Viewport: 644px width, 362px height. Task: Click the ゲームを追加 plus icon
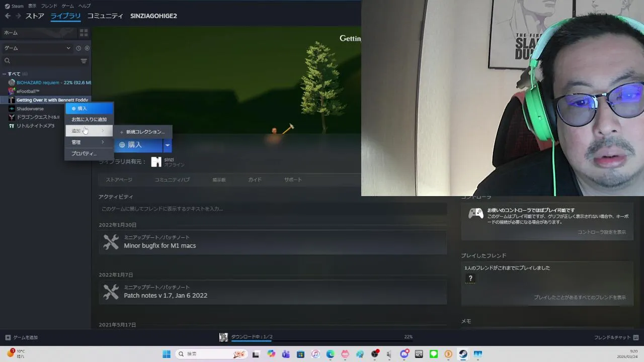coord(8,337)
